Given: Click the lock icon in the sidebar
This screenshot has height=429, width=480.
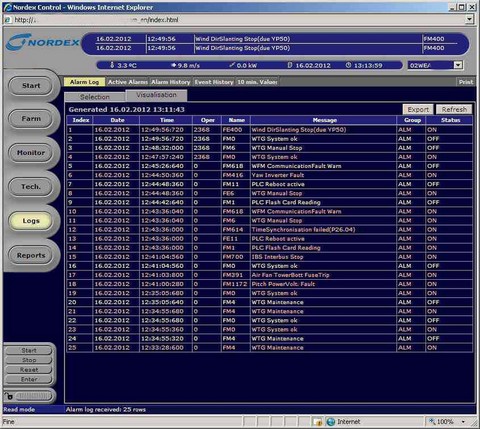Looking at the screenshot, I should 8,396.
